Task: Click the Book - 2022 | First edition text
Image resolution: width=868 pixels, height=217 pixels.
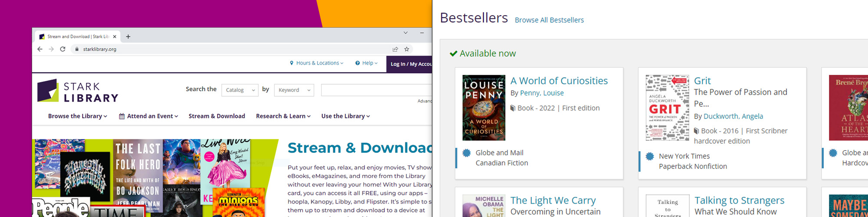Action: click(x=559, y=108)
